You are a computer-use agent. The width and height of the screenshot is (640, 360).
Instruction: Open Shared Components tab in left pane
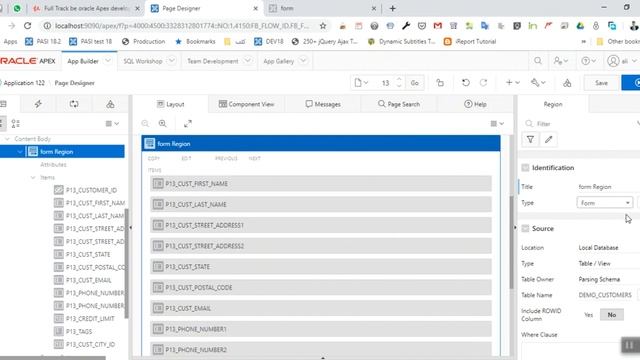[110, 104]
